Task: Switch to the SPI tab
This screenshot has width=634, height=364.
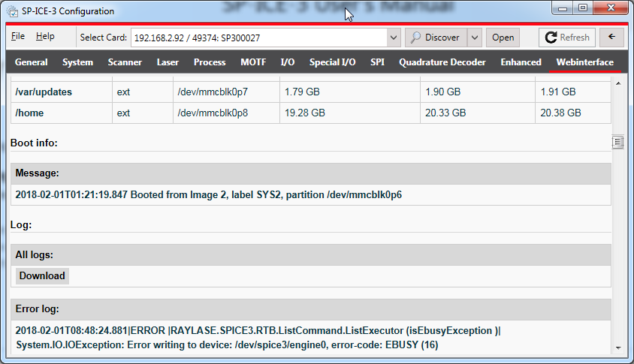Action: 377,62
